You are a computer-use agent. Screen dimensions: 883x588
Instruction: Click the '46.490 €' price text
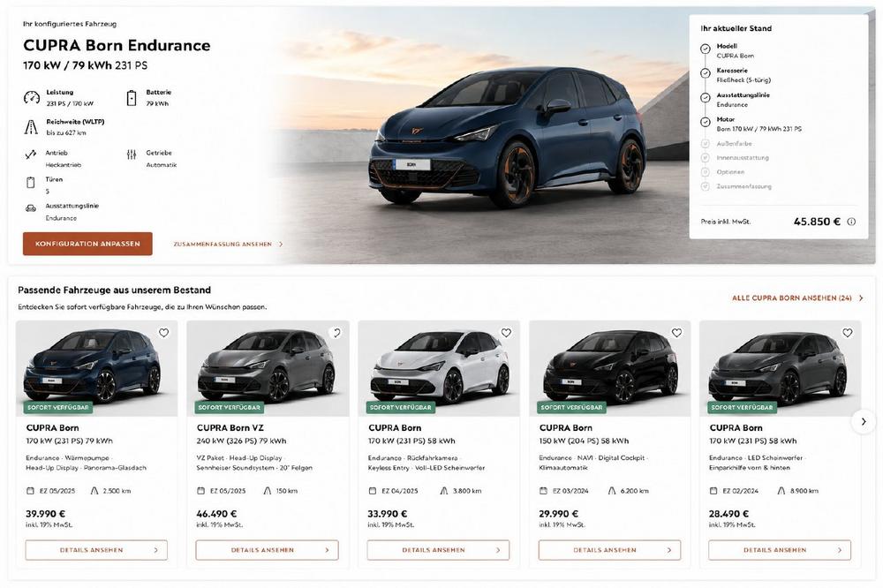click(x=216, y=514)
